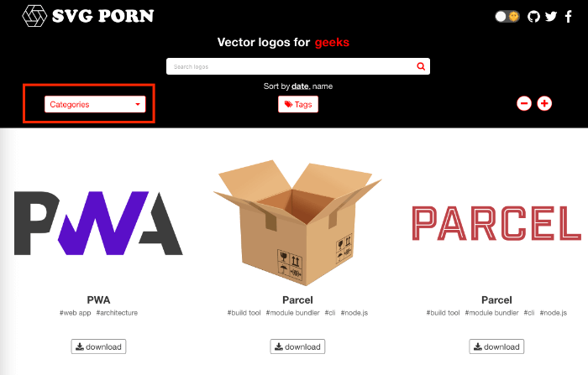Image resolution: width=588 pixels, height=375 pixels.
Task: Click the Categories dropdown arrow
Action: 138,105
